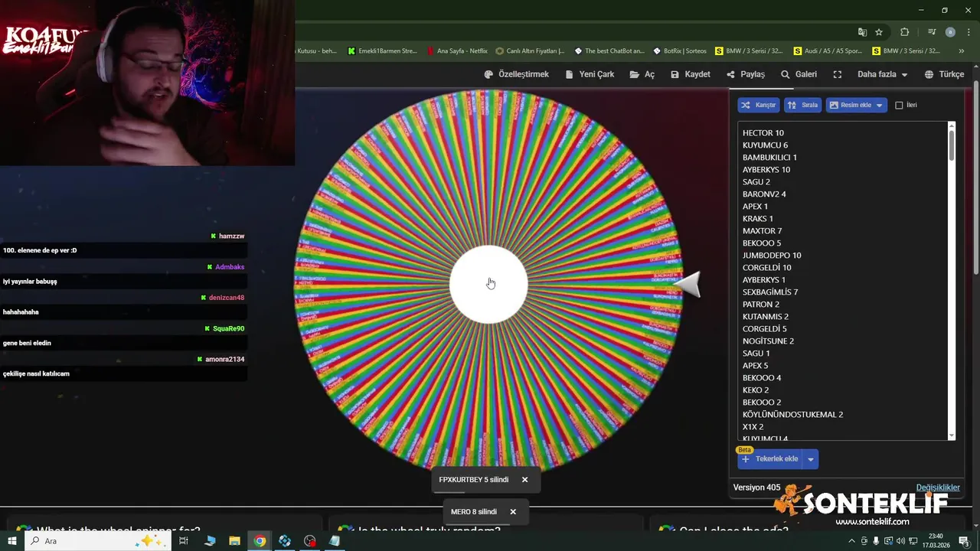Change language from Türkçe
Image resolution: width=980 pixels, height=551 pixels.
coord(944,74)
